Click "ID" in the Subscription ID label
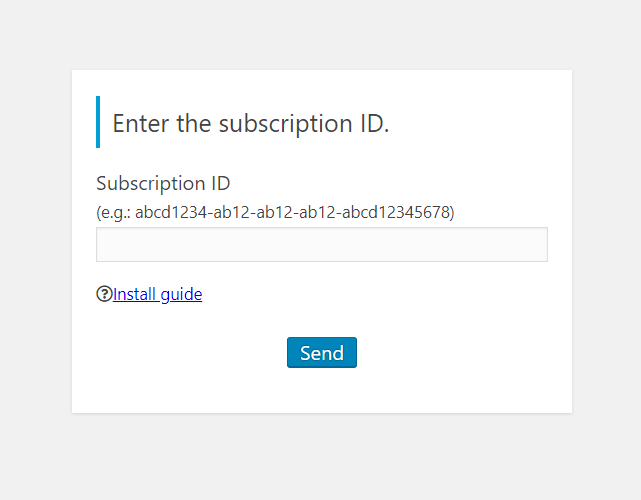This screenshot has width=641, height=500. coord(221,183)
